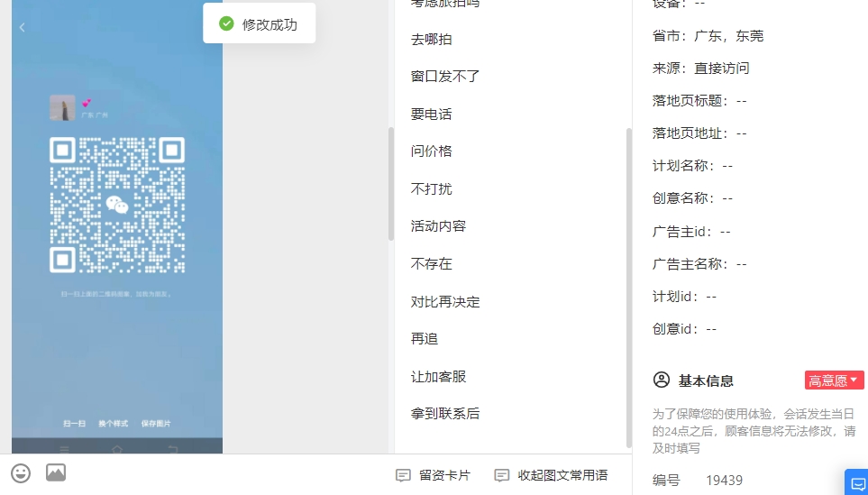Click the send image icon
The image size is (868, 495).
point(55,472)
